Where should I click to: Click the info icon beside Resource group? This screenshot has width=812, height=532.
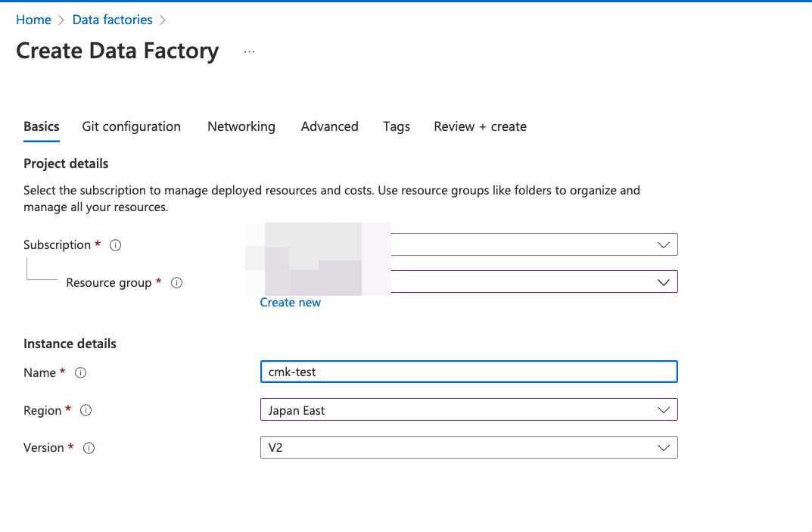176,282
